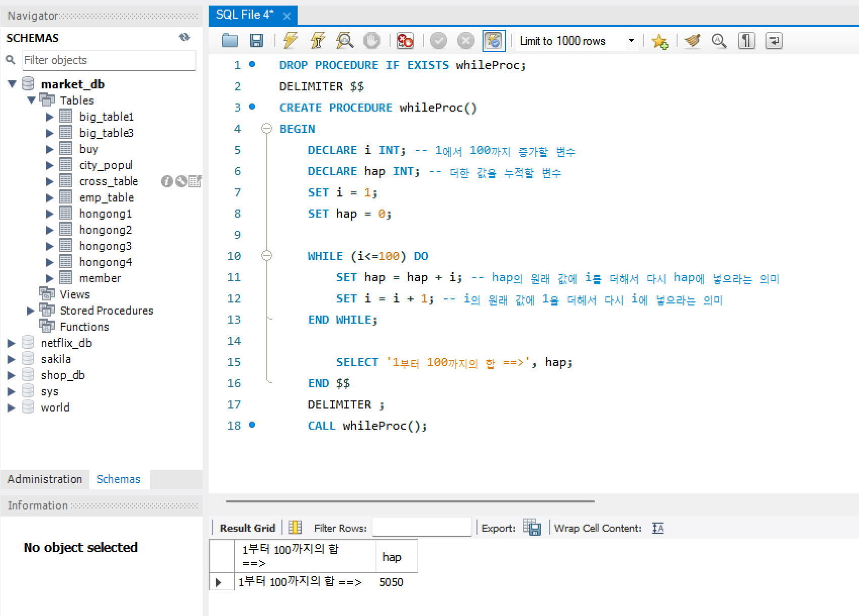Execute the script with the lightning bolt icon
The width and height of the screenshot is (859, 616).
click(x=291, y=40)
